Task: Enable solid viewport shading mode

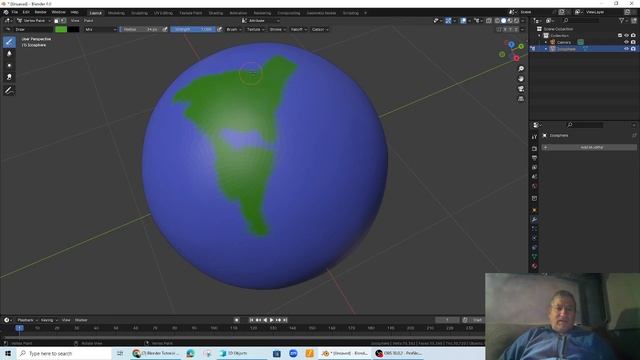Action: 503,20
